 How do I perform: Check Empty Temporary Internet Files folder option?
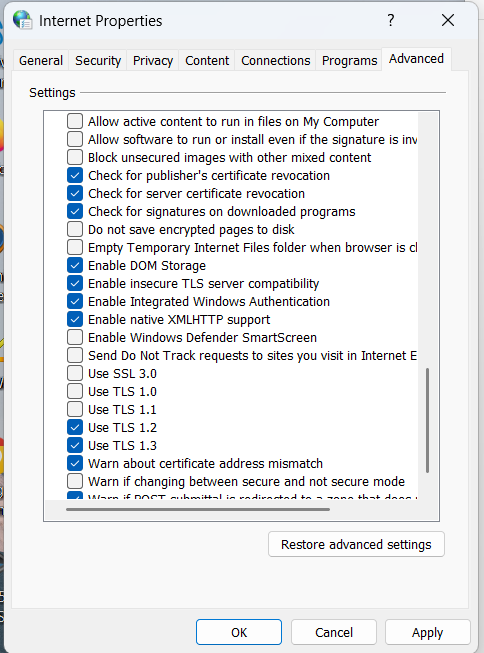pyautogui.click(x=75, y=247)
